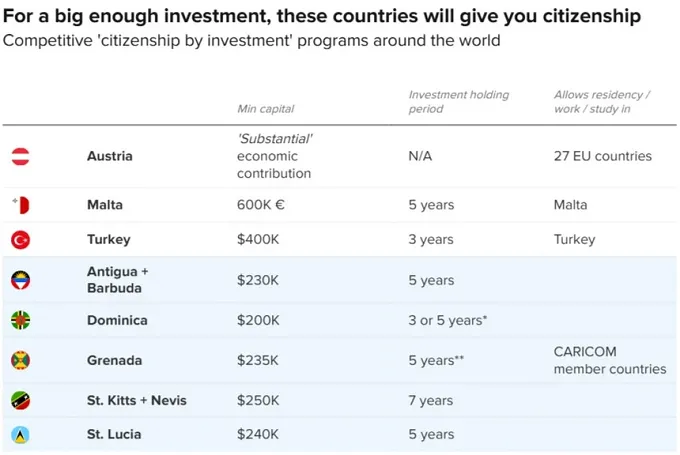Viewport: 680px width, 455px height.
Task: Click the St. Kitts + Nevis flag
Action: (20, 401)
